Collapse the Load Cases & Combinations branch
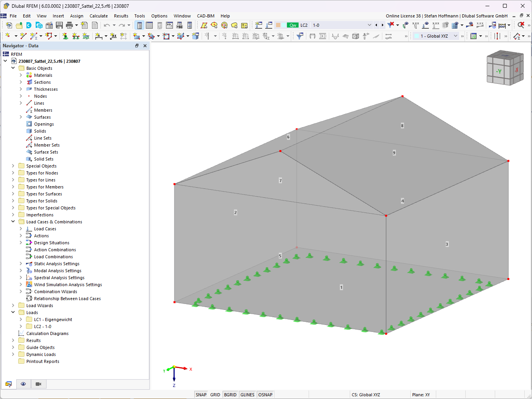The height and width of the screenshot is (399, 532). click(x=13, y=221)
